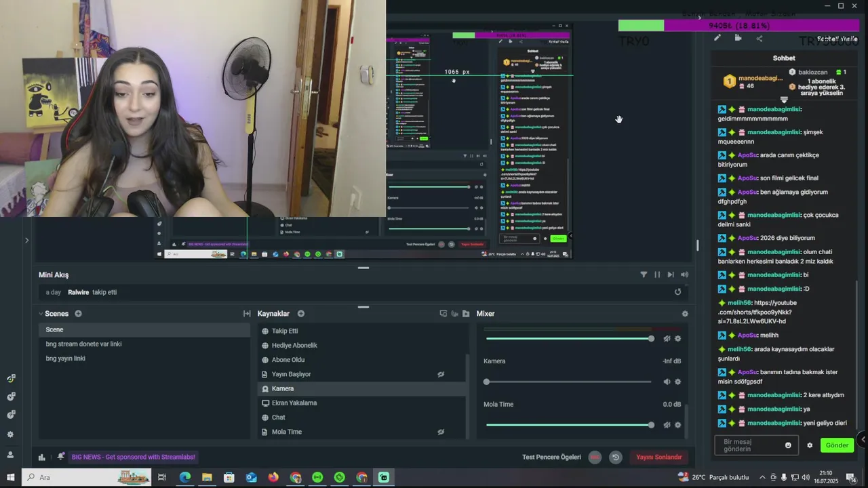This screenshot has height=488, width=868.
Task: Mute the topmost mixer audio channel
Action: click(667, 338)
